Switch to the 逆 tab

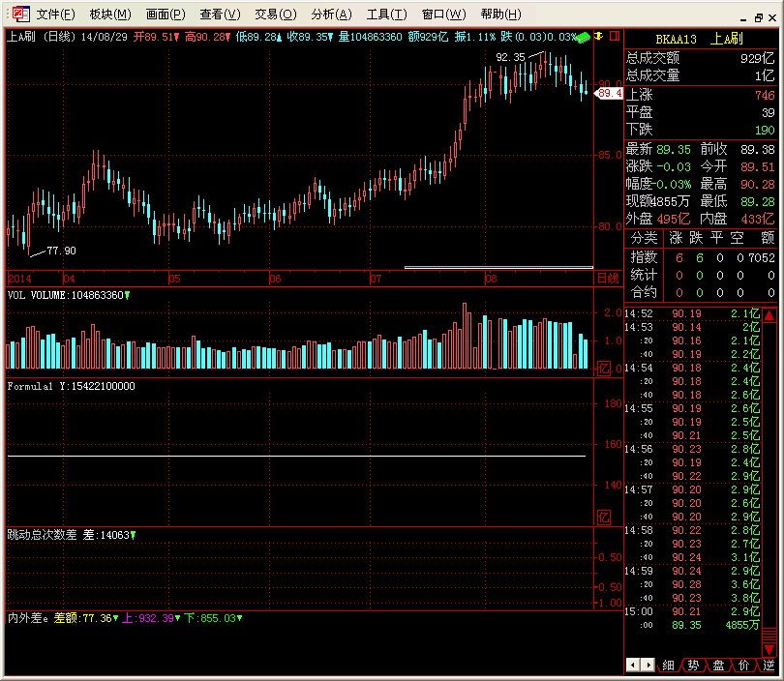pyautogui.click(x=769, y=665)
